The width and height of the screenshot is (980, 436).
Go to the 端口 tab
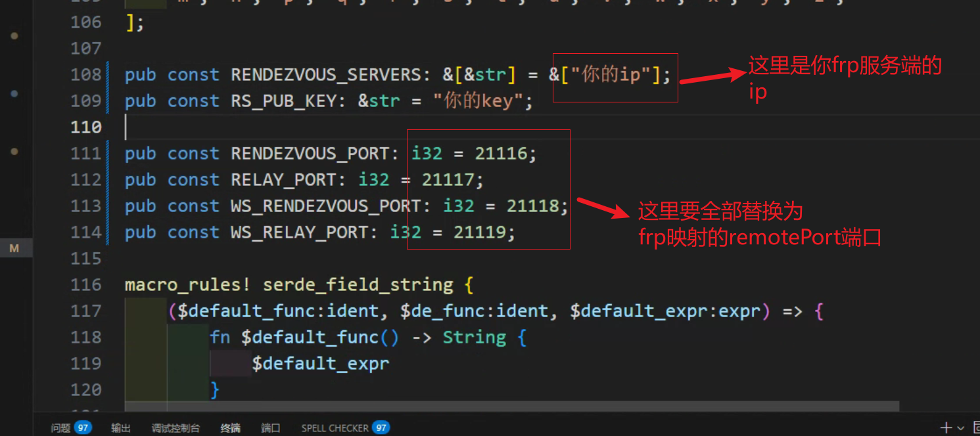pyautogui.click(x=271, y=428)
